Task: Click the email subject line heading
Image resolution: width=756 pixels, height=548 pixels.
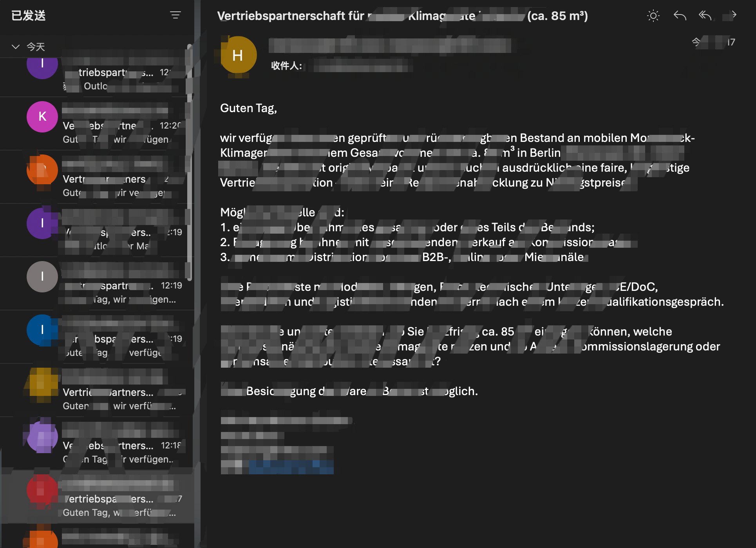Action: [x=402, y=16]
